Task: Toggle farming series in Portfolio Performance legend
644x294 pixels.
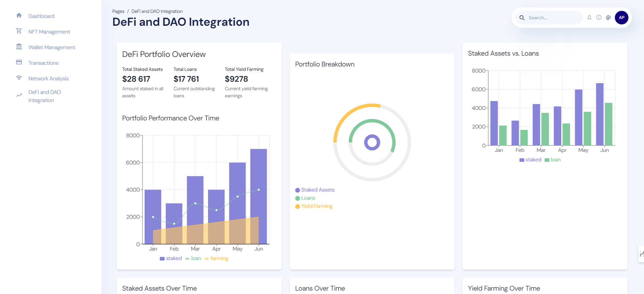Action: tap(216, 258)
